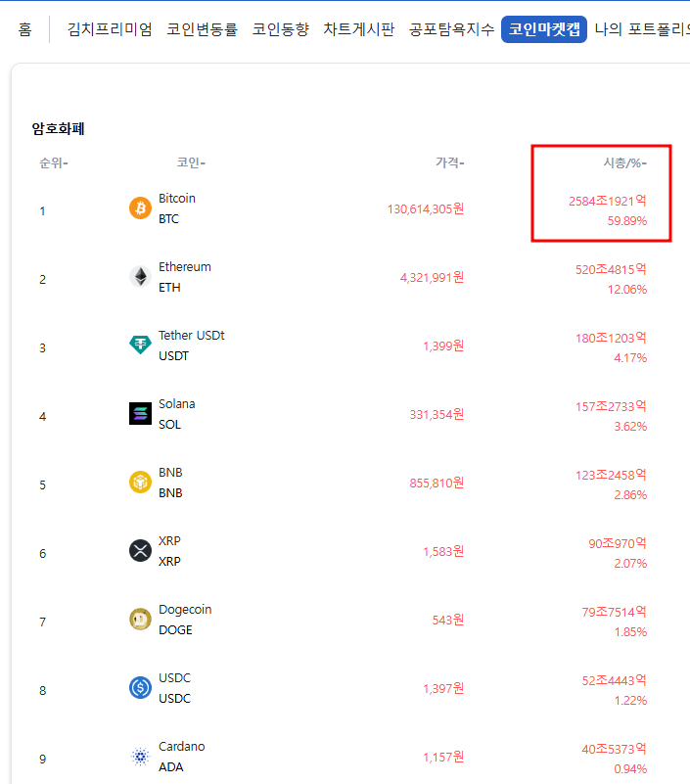The width and height of the screenshot is (690, 784).
Task: Click the Cardano ADA logo
Action: coord(141,756)
